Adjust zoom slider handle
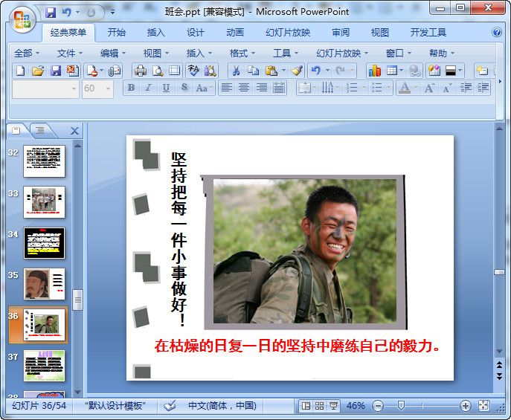Screen dimensions: 511x420 pyautogui.click(x=401, y=406)
